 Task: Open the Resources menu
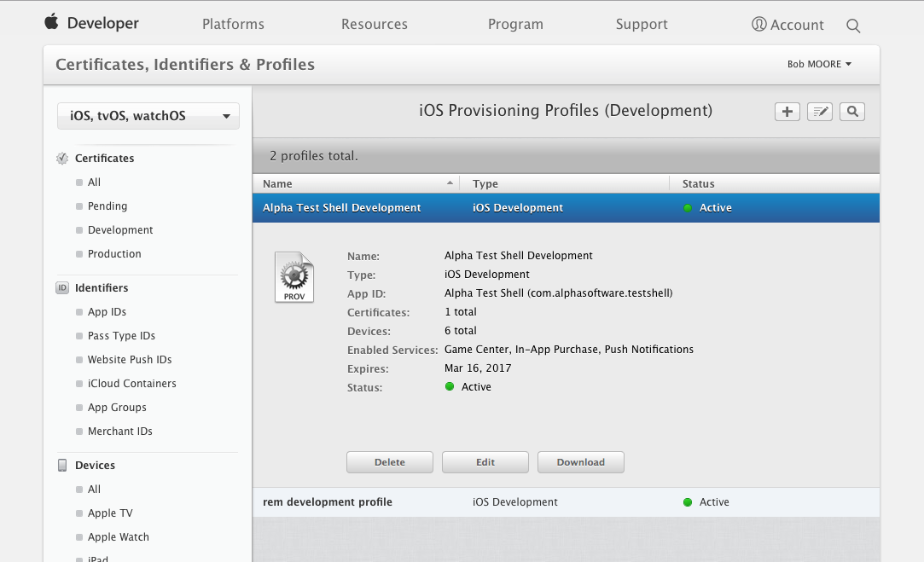pos(375,24)
